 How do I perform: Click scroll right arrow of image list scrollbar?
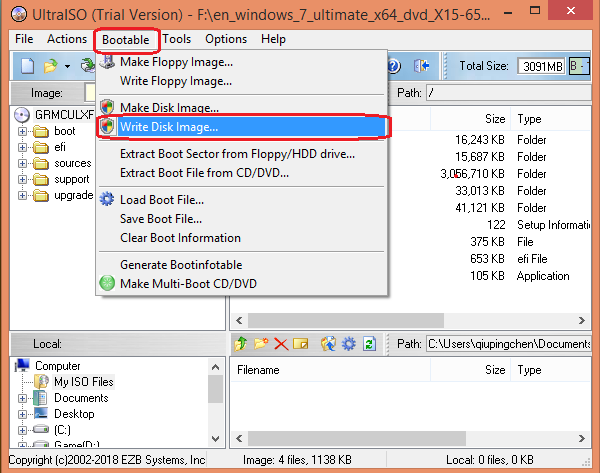[x=582, y=320]
